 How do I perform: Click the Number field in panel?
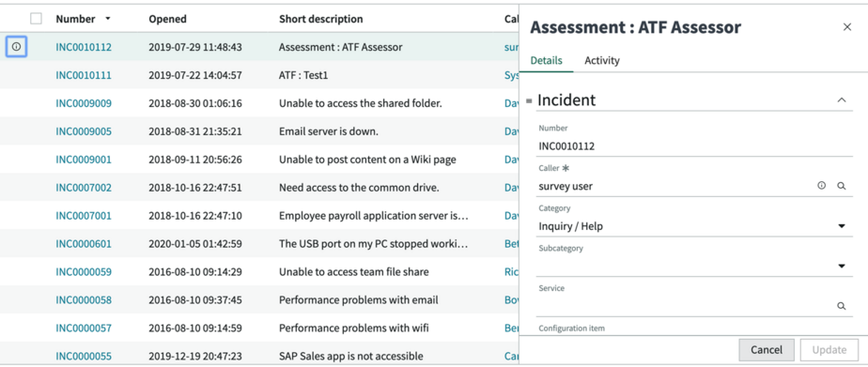695,146
